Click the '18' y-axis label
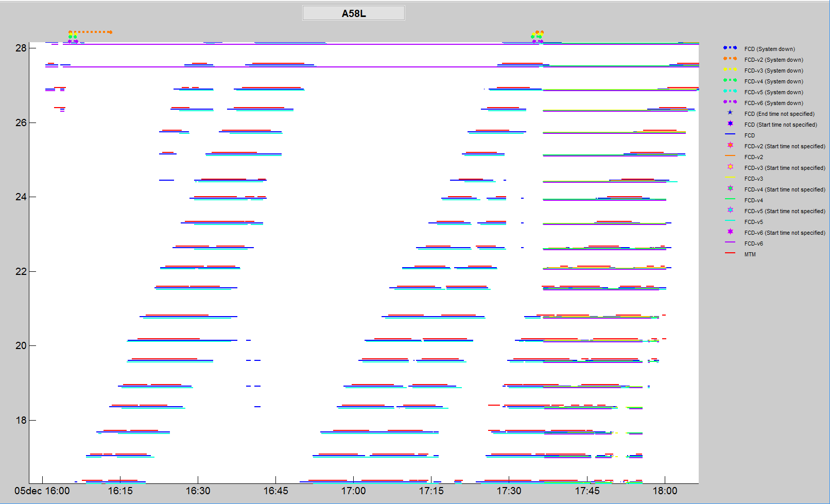This screenshot has height=504, width=830. pos(21,420)
